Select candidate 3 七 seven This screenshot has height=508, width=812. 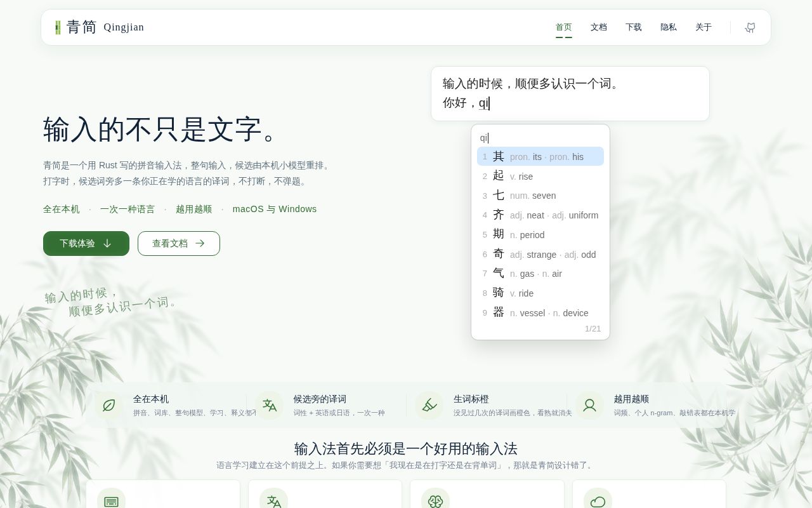[540, 196]
